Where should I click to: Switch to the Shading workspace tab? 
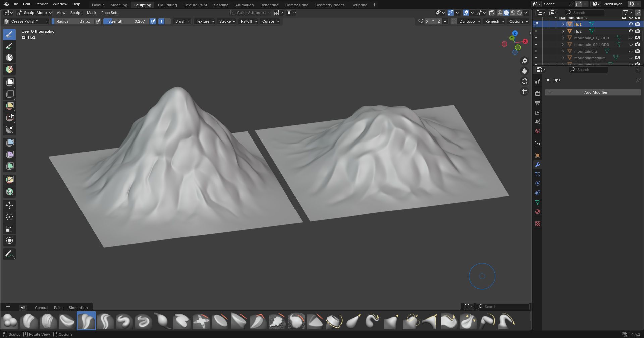pos(221,5)
